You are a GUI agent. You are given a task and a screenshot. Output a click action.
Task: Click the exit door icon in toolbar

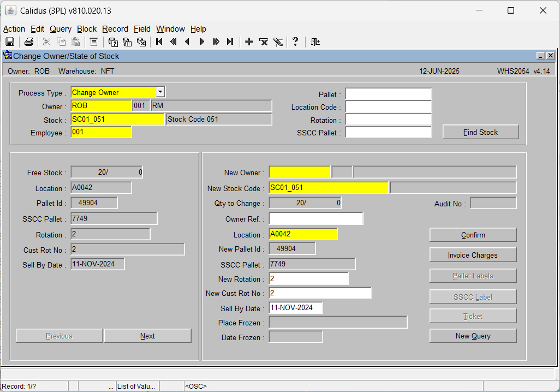click(315, 42)
